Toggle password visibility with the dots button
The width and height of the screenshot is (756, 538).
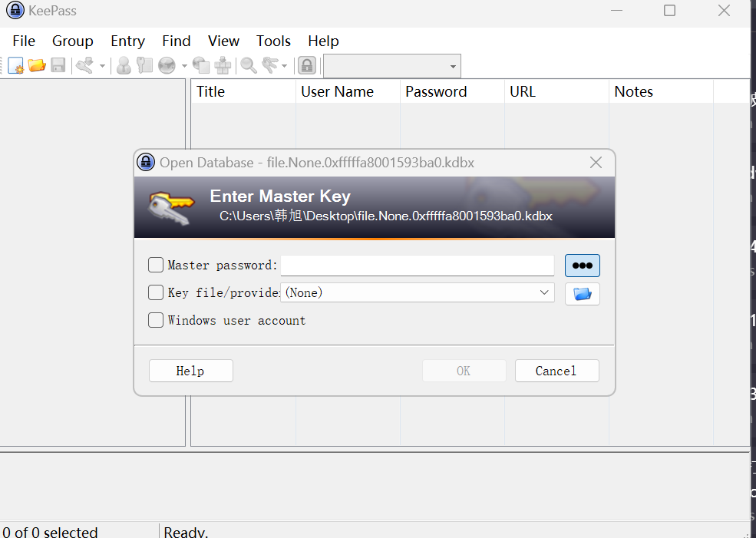point(582,266)
